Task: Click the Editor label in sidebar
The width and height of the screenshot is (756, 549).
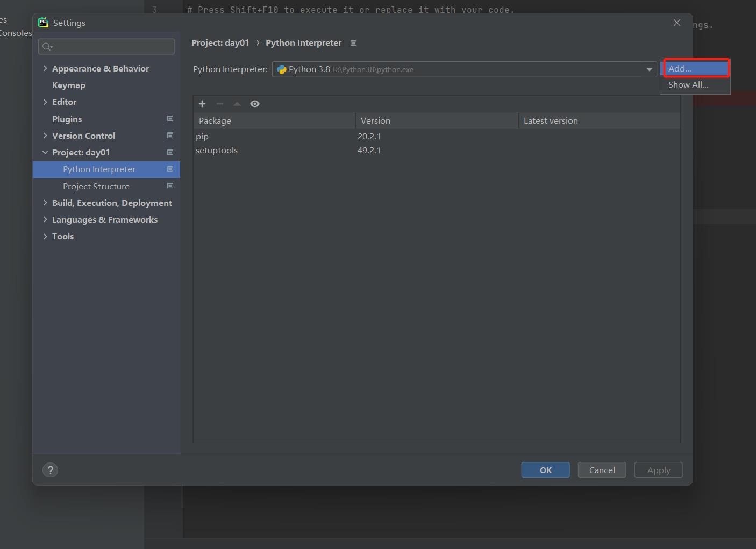Action: [x=65, y=102]
